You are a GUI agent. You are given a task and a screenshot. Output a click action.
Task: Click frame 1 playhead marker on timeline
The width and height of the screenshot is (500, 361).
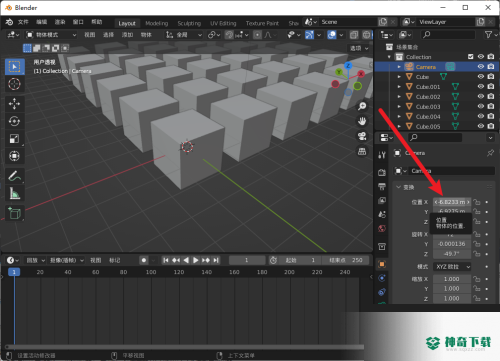click(14, 272)
